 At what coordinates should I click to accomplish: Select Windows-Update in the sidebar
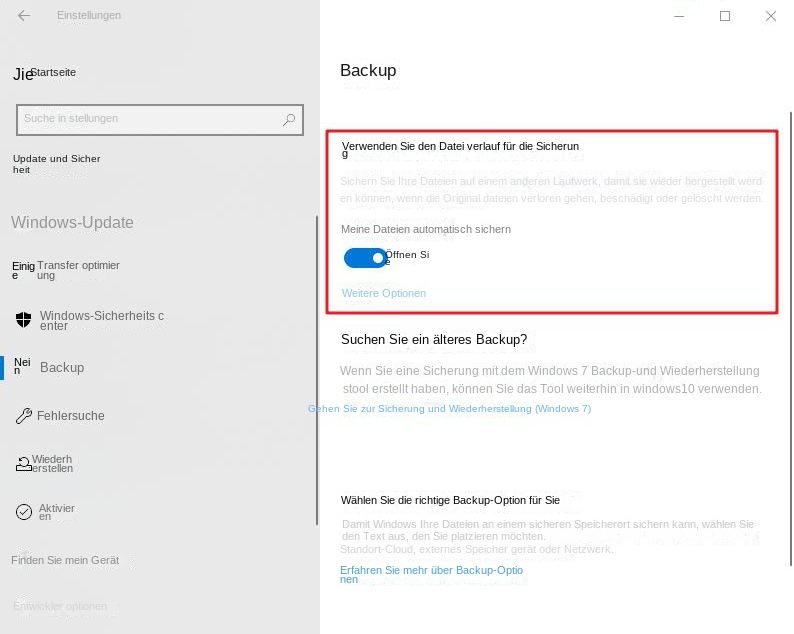72,222
